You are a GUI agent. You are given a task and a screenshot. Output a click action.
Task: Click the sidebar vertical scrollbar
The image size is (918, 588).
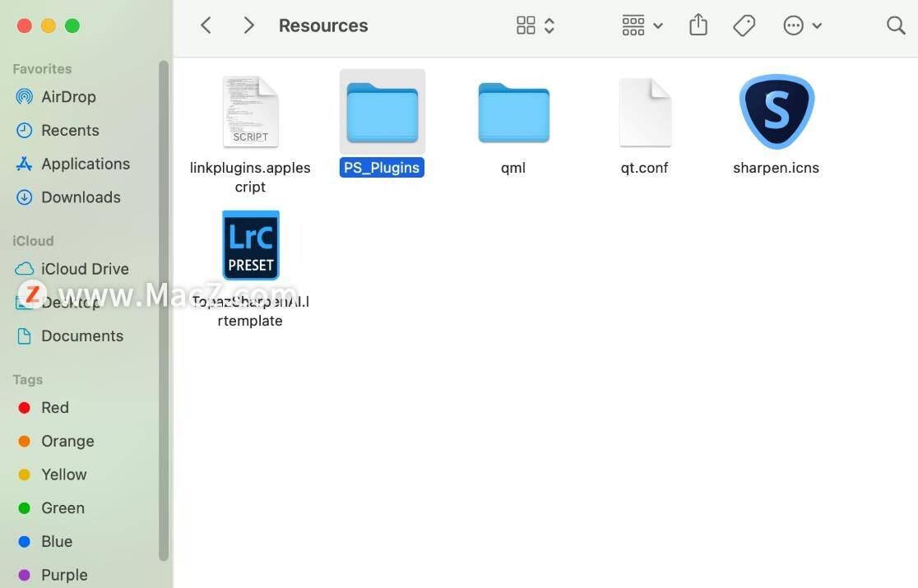pyautogui.click(x=164, y=313)
